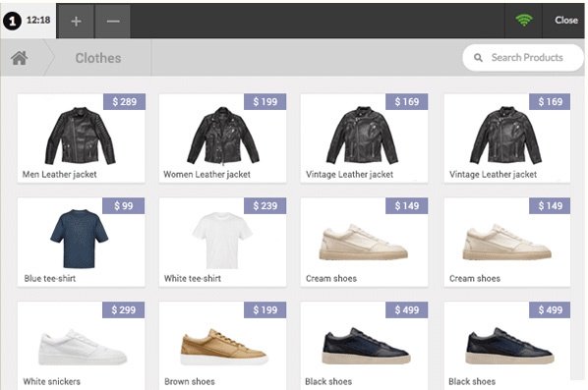This screenshot has width=588, height=390.
Task: Focus the Search Products field
Action: 523,58
